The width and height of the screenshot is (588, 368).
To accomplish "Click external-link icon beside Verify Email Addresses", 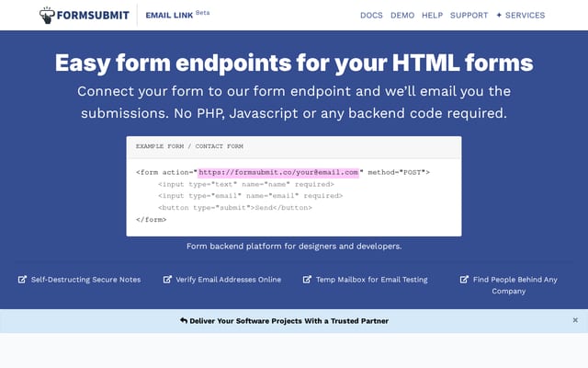I will [x=167, y=280].
